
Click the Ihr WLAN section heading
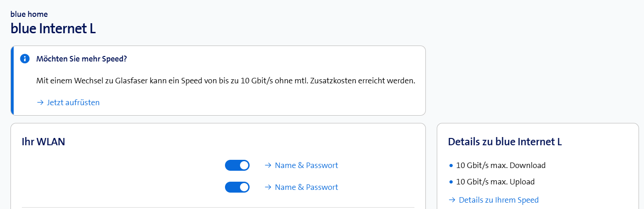tap(43, 142)
